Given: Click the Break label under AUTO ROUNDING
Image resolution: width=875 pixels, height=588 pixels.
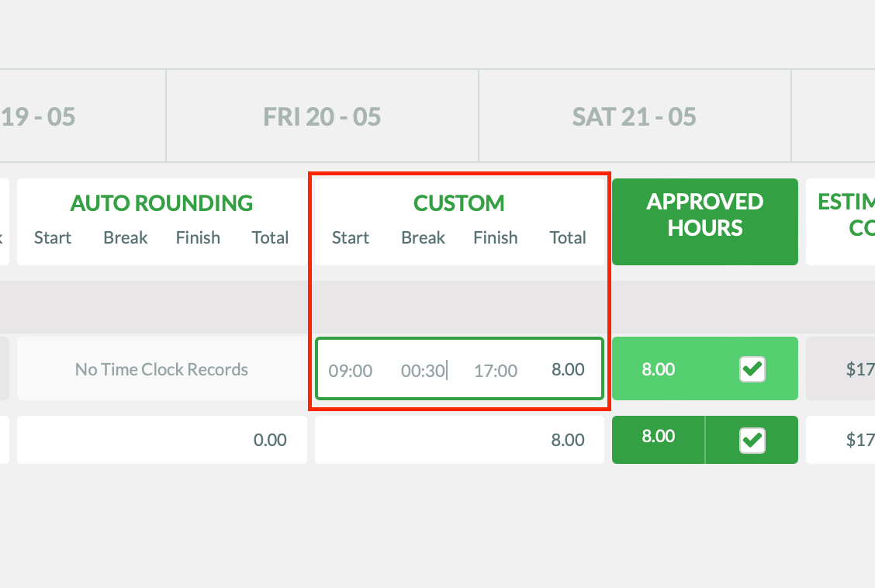Looking at the screenshot, I should tap(126, 237).
